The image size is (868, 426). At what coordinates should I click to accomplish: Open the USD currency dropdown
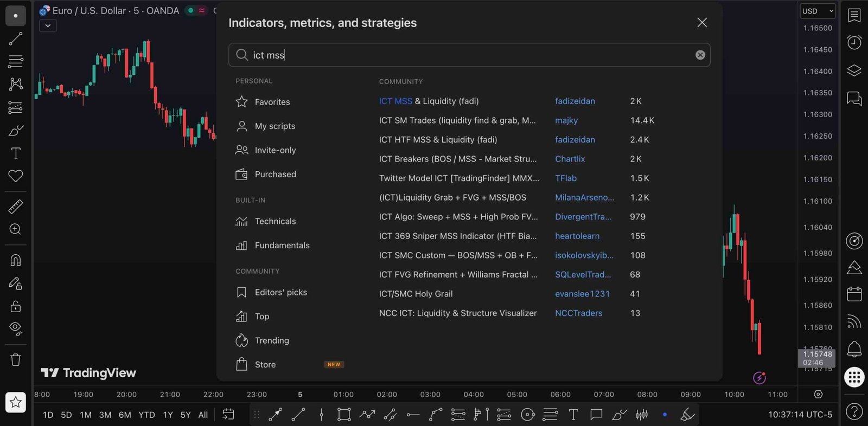(x=818, y=11)
